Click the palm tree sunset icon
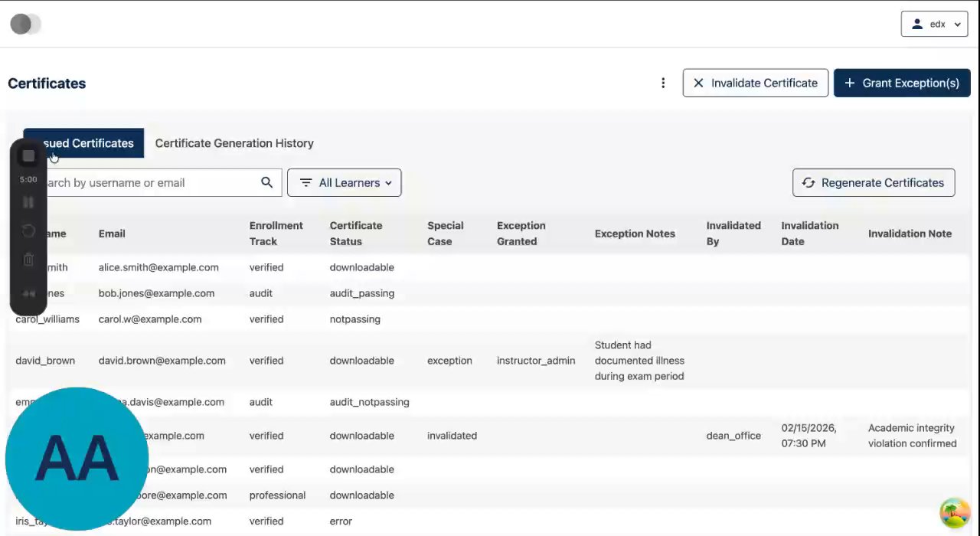 coord(954,512)
